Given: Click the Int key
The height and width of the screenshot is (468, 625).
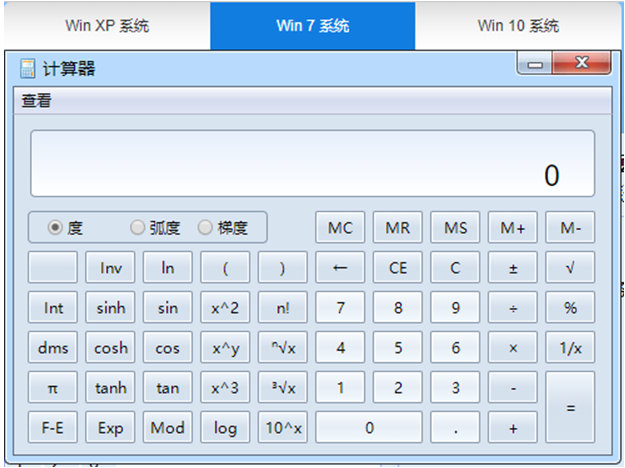Looking at the screenshot, I should 53,307.
